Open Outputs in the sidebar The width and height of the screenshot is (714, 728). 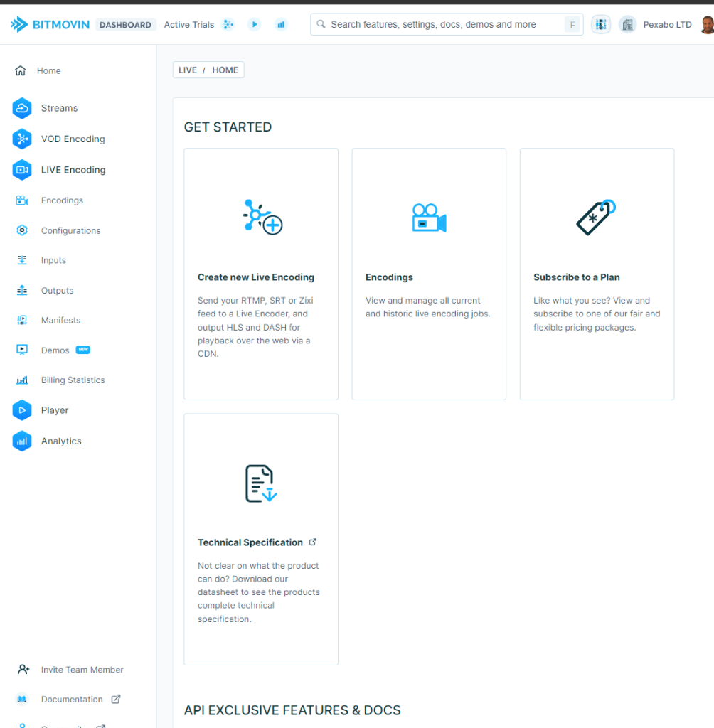(x=57, y=291)
